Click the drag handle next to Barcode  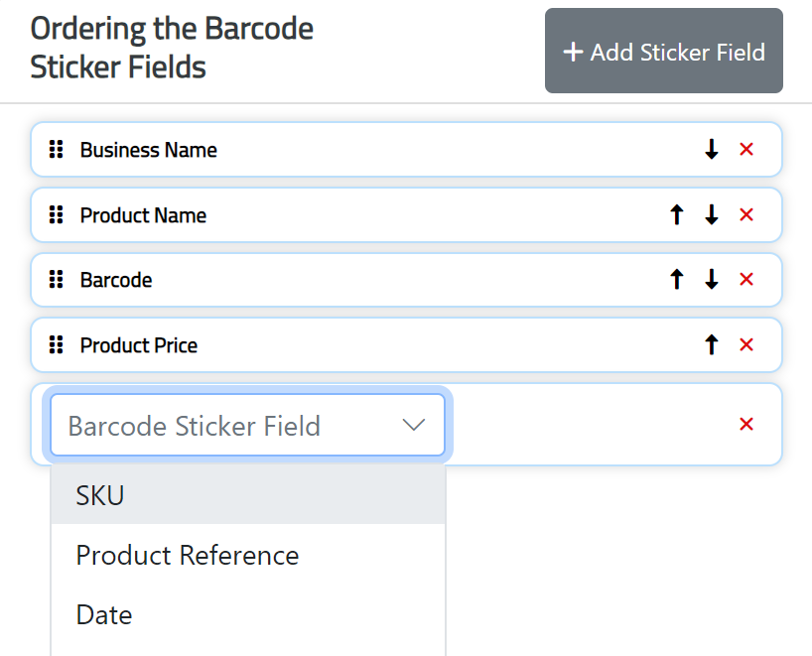point(56,280)
